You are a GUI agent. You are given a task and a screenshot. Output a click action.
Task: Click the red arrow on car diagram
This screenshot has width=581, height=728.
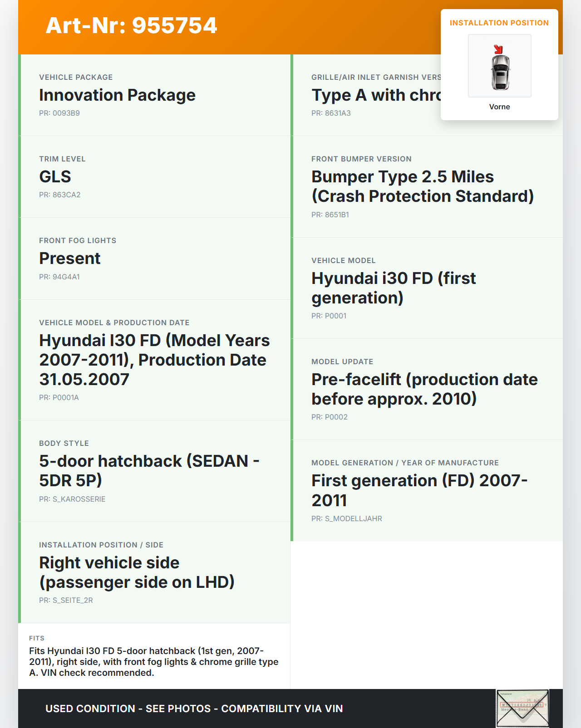pos(498,49)
